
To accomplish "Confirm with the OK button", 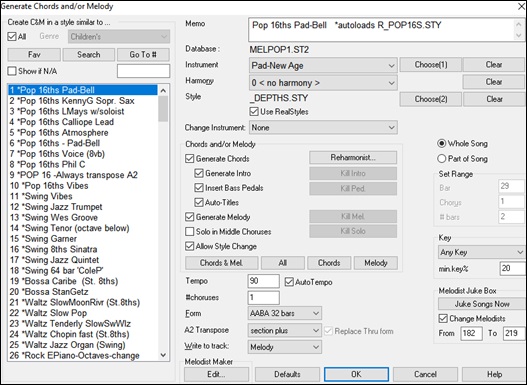I will coord(356,374).
